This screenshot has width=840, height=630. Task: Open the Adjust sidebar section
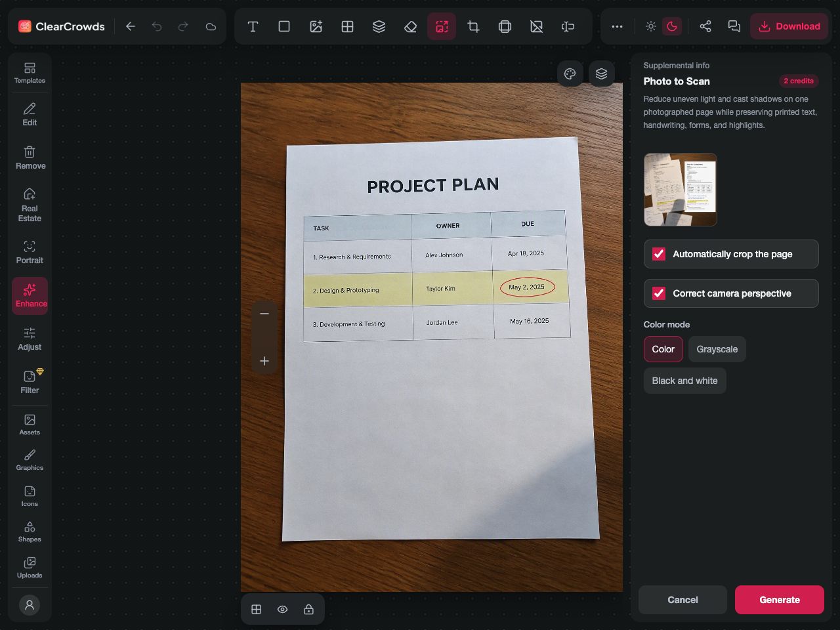pos(30,339)
